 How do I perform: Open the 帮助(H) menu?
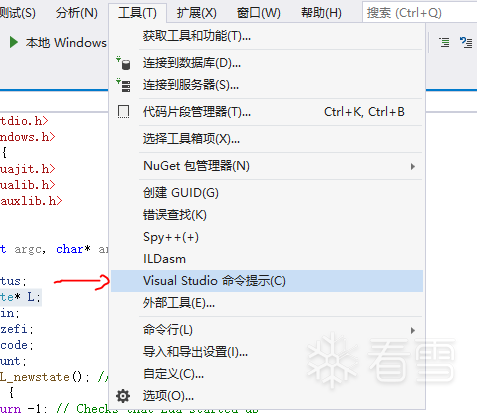321,13
